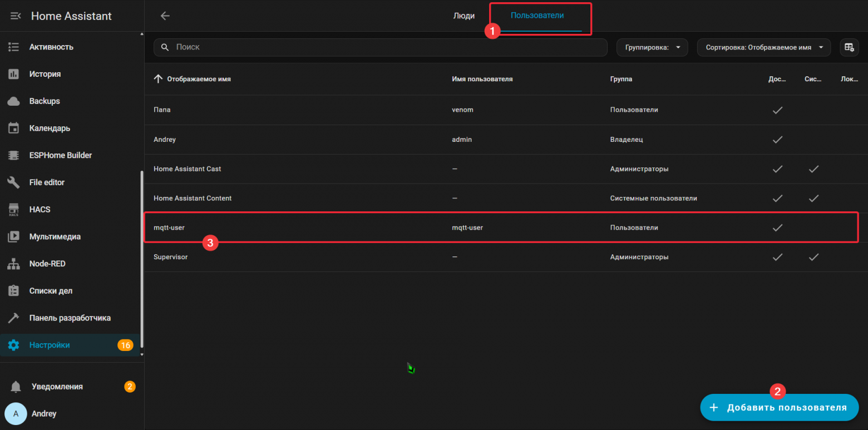Screen dimensions: 868x430
Task: Open the Папа user row
Action: pyautogui.click(x=506, y=110)
